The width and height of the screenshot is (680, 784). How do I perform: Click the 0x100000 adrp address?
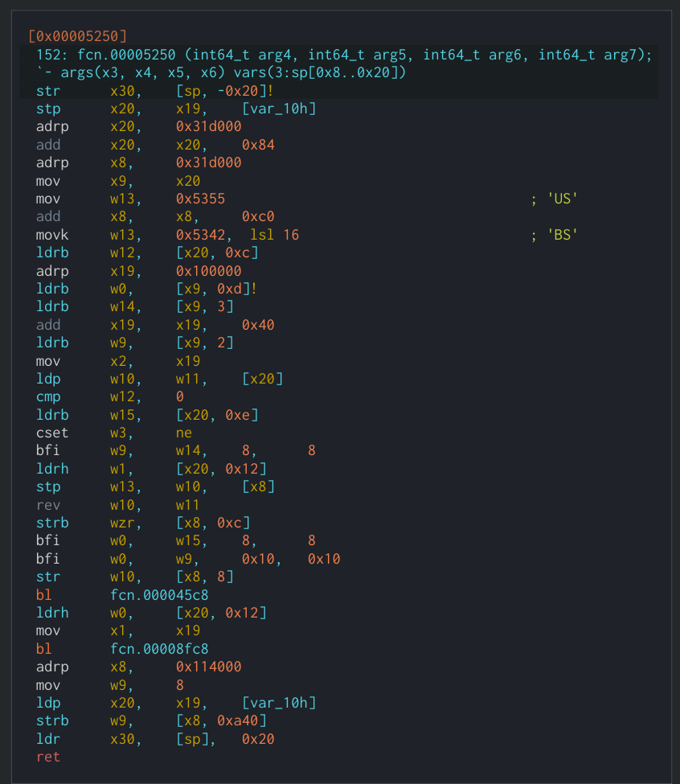click(208, 271)
